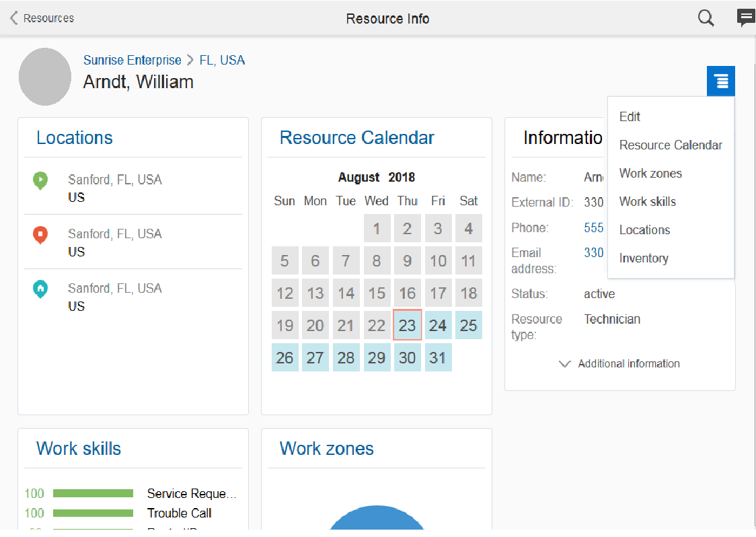Select Edit from the actions menu
This screenshot has height=537, width=756.
[630, 117]
